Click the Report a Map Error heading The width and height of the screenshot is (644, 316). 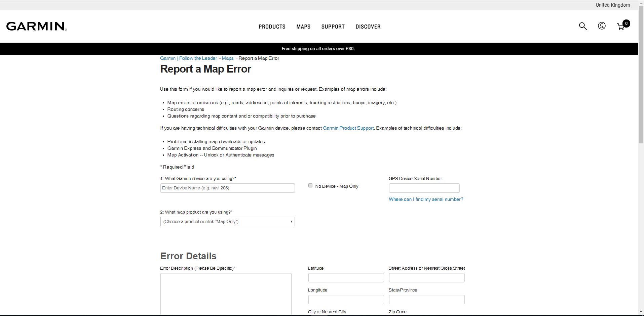coord(205,69)
